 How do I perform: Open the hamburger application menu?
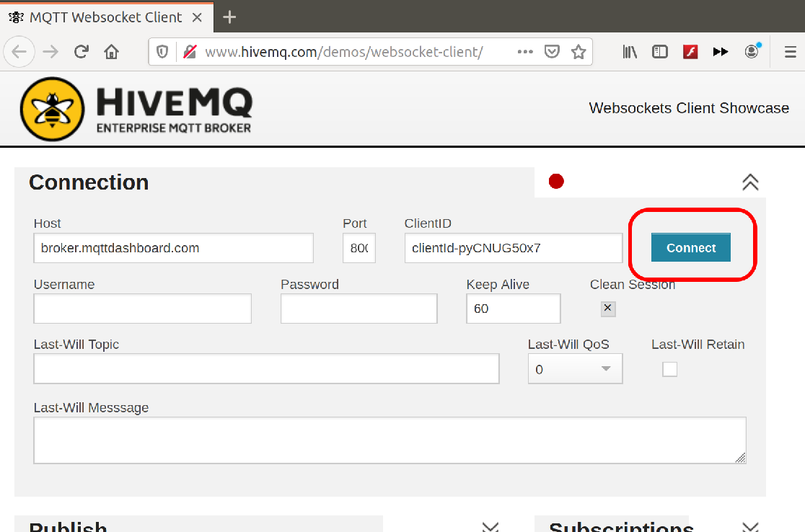[x=791, y=52]
